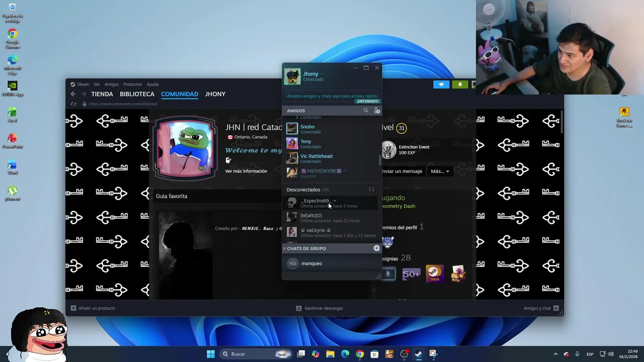Open PowerPoint desktop shortcut
Image resolution: width=644 pixels, height=362 pixels.
(x=13, y=141)
